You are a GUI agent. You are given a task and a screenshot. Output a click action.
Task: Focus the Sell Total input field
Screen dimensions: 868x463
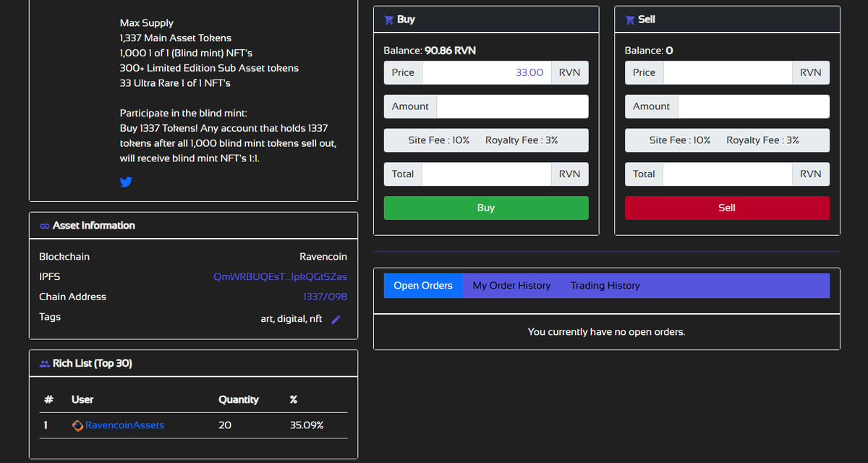728,174
